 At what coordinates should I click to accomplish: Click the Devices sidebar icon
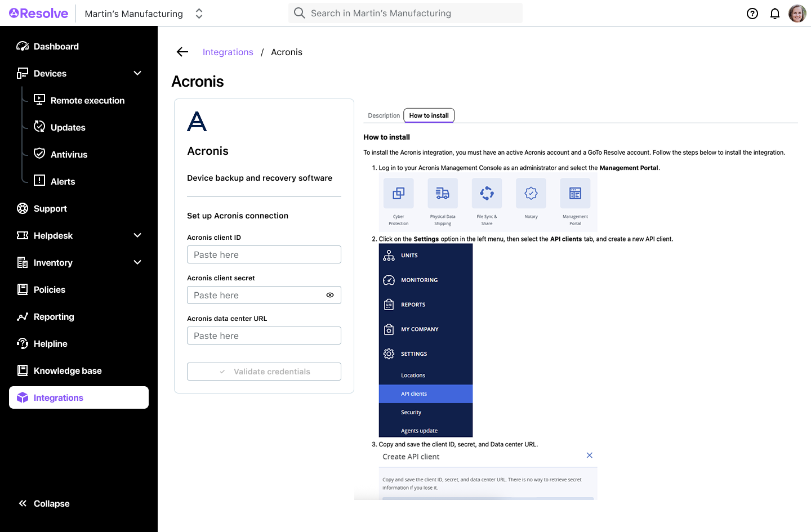click(x=23, y=73)
